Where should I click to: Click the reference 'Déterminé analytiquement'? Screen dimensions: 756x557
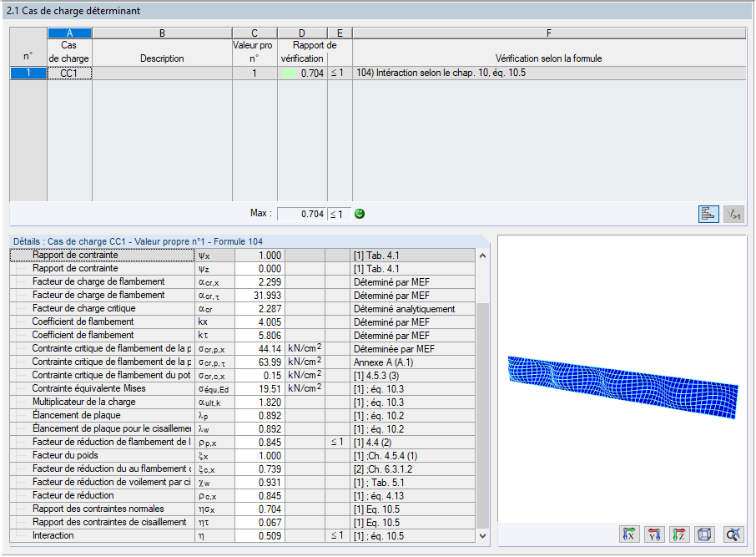click(x=404, y=309)
